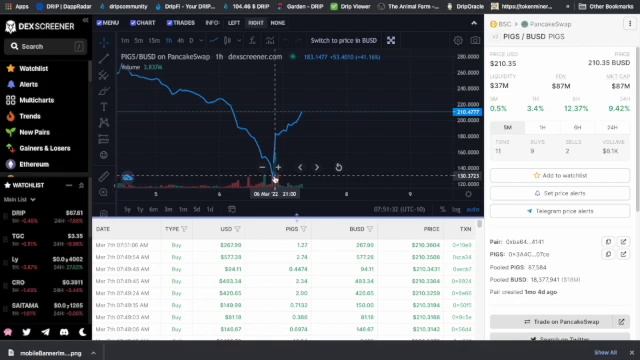This screenshot has height=360, width=640.
Task: Click Switch to price in BUSD
Action: click(344, 40)
